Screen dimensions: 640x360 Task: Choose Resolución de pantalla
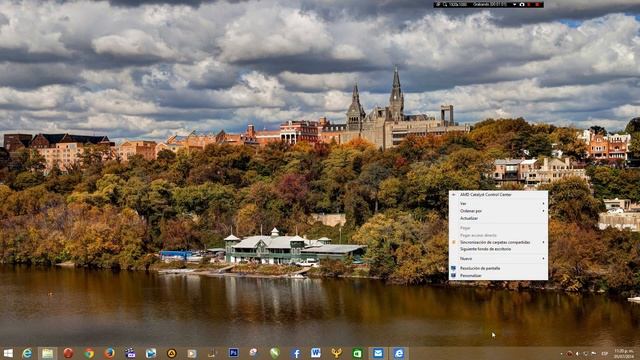pyautogui.click(x=498, y=268)
